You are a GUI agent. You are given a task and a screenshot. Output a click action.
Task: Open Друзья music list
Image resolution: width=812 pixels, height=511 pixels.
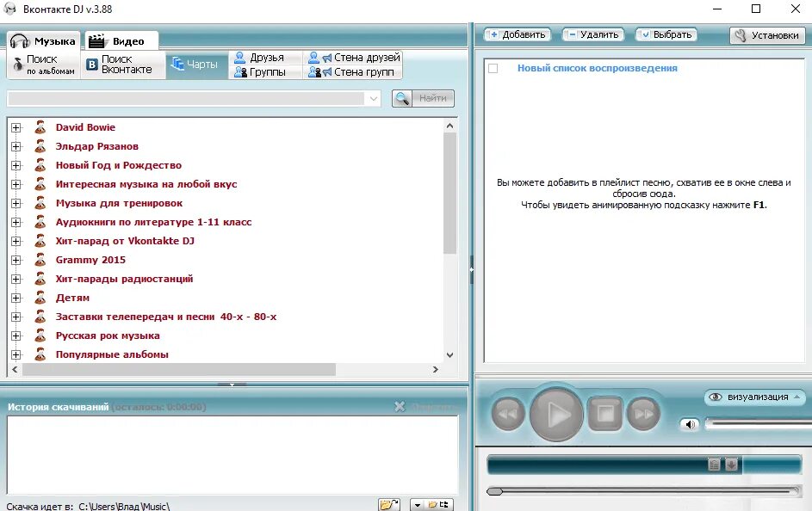[265, 58]
